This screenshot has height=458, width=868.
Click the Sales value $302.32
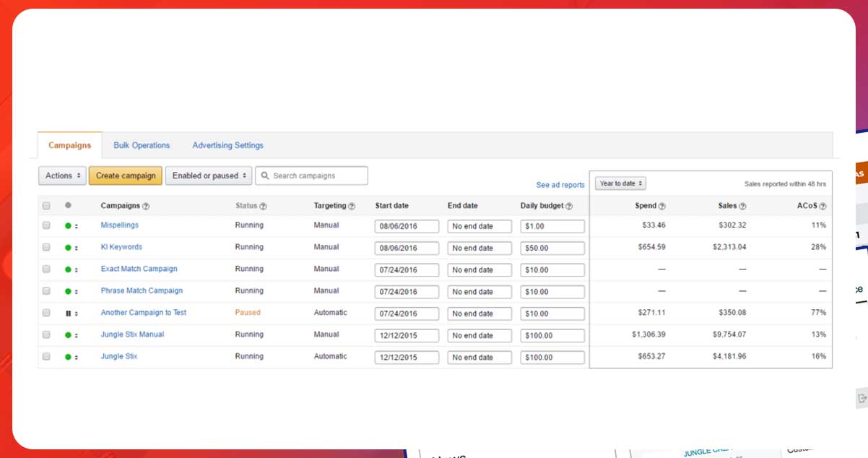click(732, 225)
